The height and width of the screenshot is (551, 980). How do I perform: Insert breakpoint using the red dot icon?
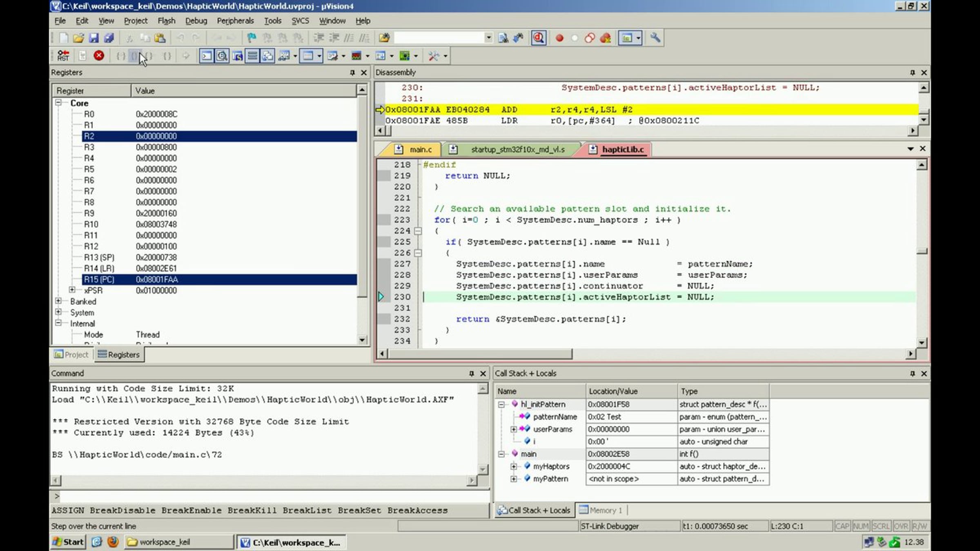(559, 38)
